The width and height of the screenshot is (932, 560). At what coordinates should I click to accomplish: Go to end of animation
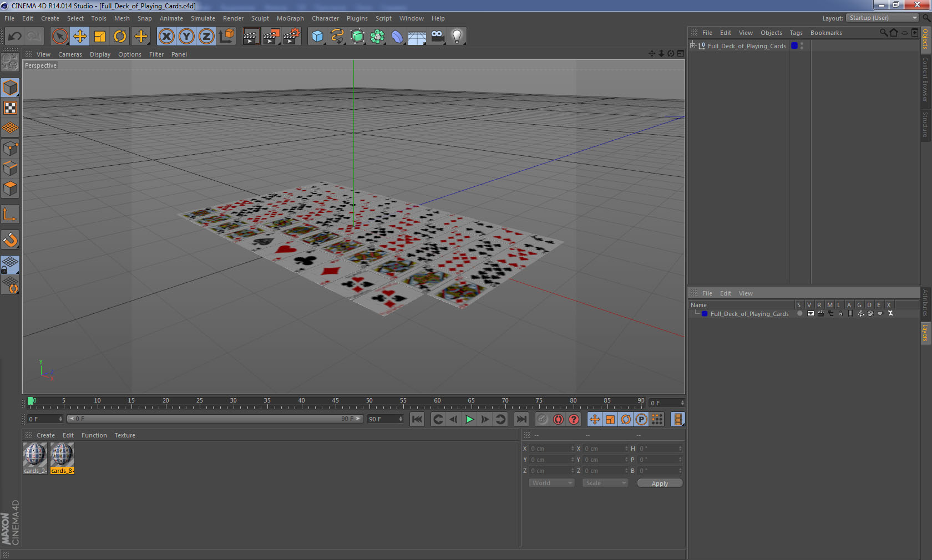tap(521, 419)
